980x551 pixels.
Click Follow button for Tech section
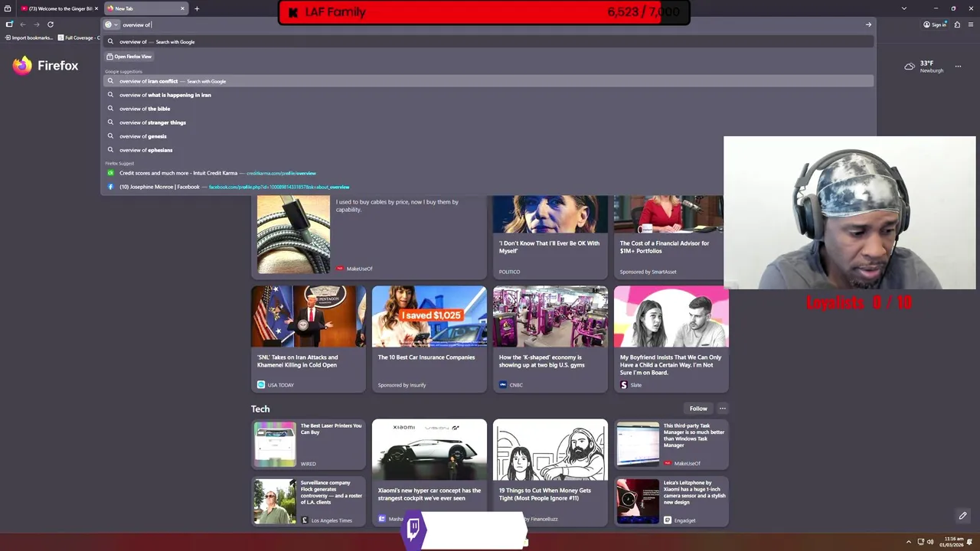click(698, 409)
